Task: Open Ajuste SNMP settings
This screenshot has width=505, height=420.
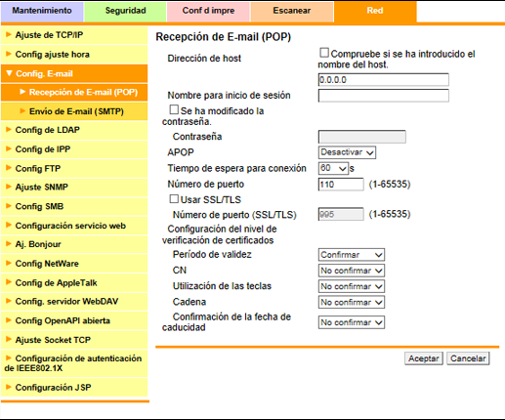Action: pyautogui.click(x=74, y=188)
